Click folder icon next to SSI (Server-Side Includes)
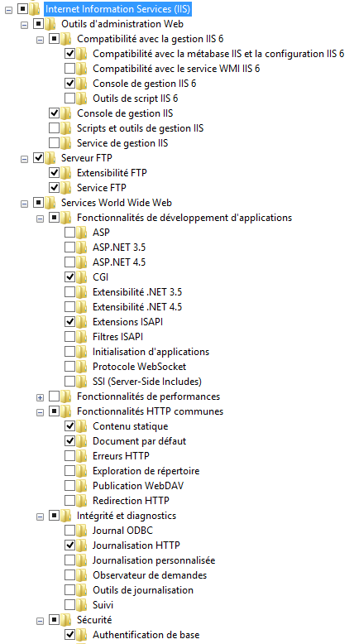 (82, 382)
